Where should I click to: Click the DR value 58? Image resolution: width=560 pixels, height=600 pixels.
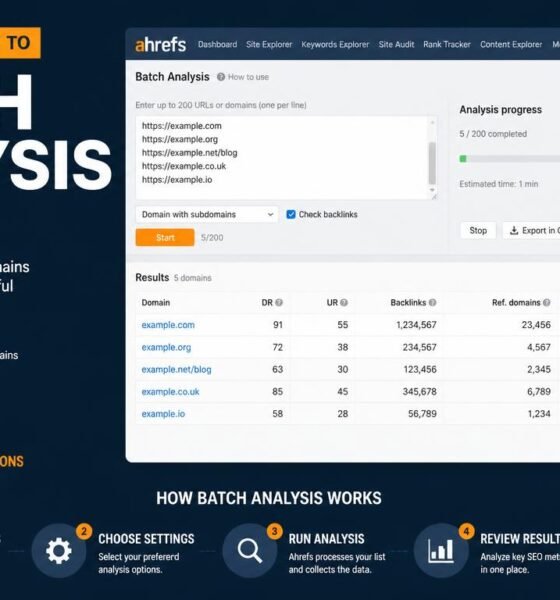(x=277, y=414)
